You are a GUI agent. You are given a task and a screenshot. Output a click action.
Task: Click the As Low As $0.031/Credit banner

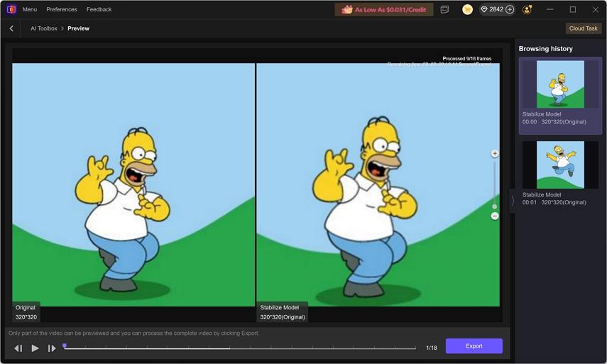click(383, 10)
